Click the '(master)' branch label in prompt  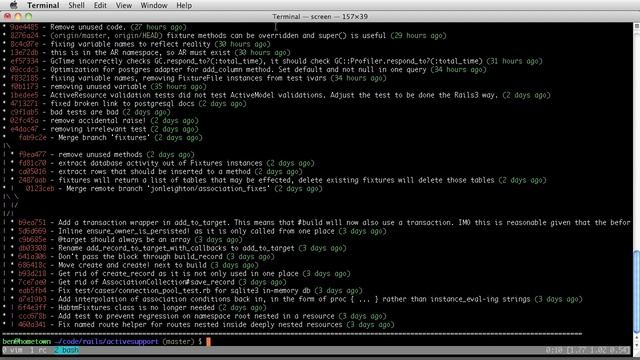coord(178,342)
